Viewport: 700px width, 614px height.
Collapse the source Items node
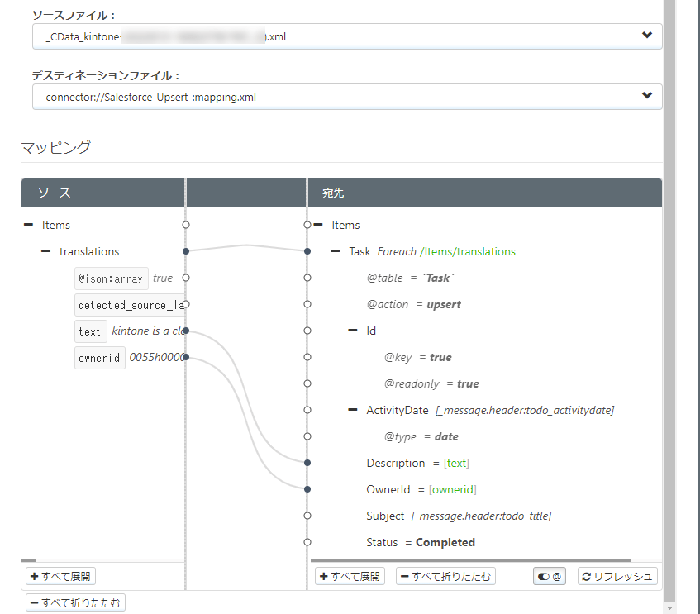point(28,225)
